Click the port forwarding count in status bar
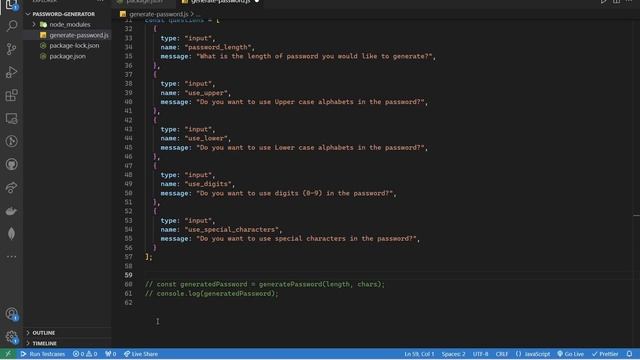Screen dimensions: 640x360 (x=111, y=354)
